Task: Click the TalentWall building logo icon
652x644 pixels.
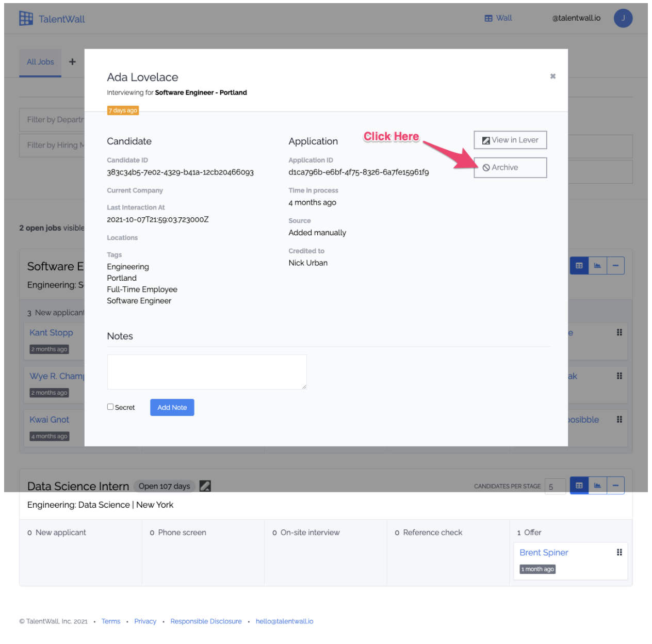Action: tap(25, 18)
